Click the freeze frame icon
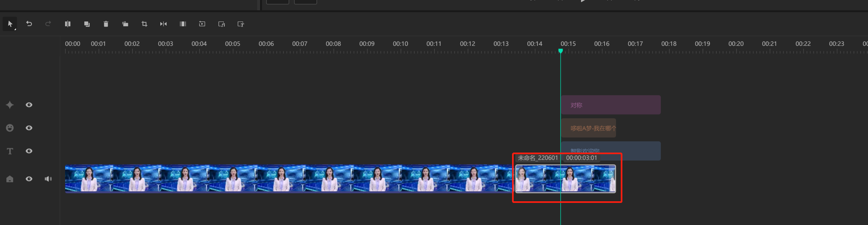Viewport: 868px width, 225px height. coord(183,24)
